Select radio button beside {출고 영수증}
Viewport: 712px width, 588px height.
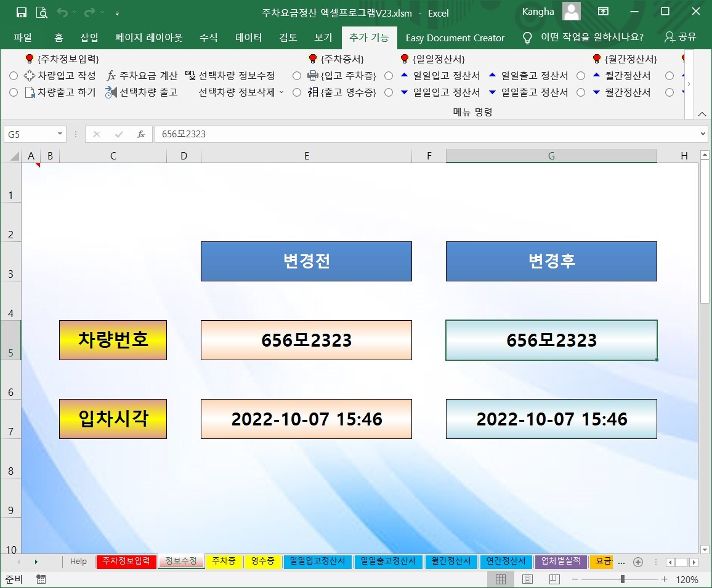[296, 92]
